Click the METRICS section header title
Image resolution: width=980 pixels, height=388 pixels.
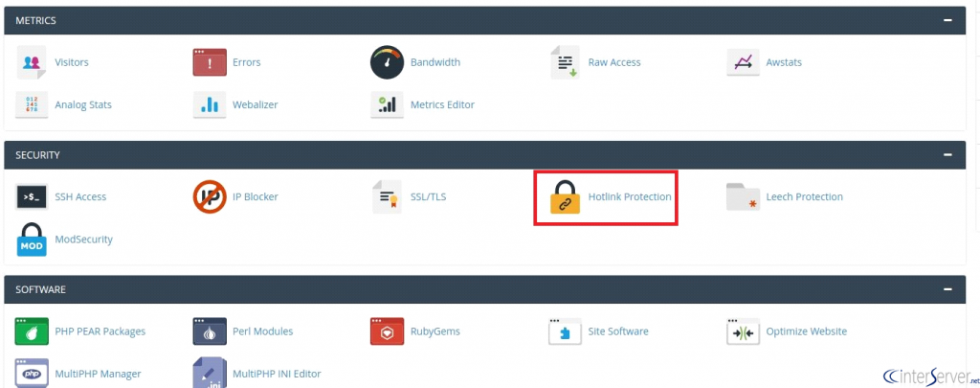[x=35, y=21]
